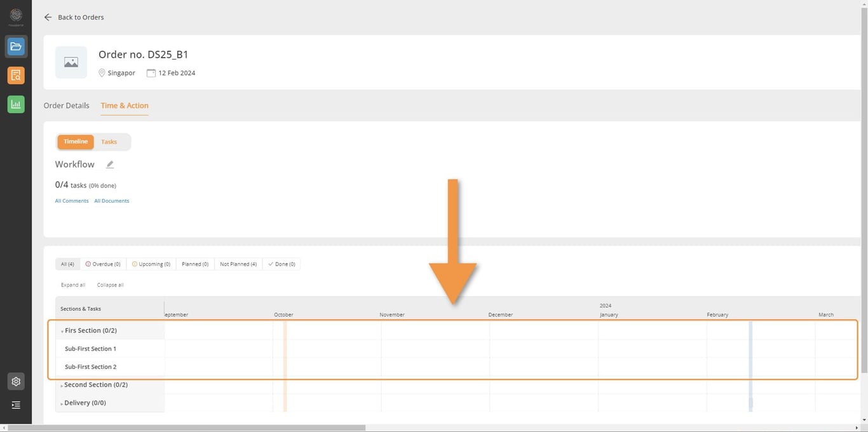
Task: Filter by Planned (0) tasks
Action: [194, 264]
